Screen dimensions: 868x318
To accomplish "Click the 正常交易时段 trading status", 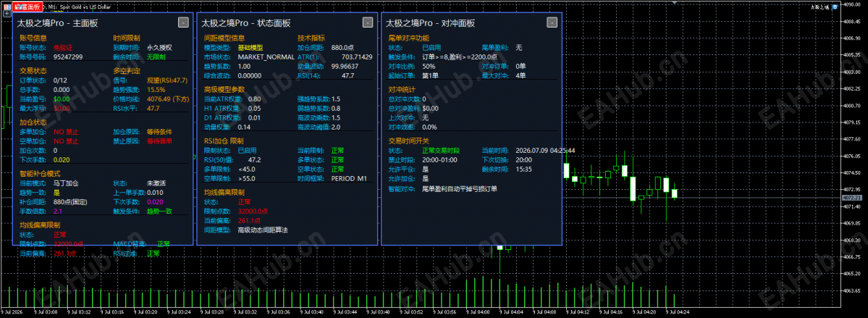I will click(441, 151).
